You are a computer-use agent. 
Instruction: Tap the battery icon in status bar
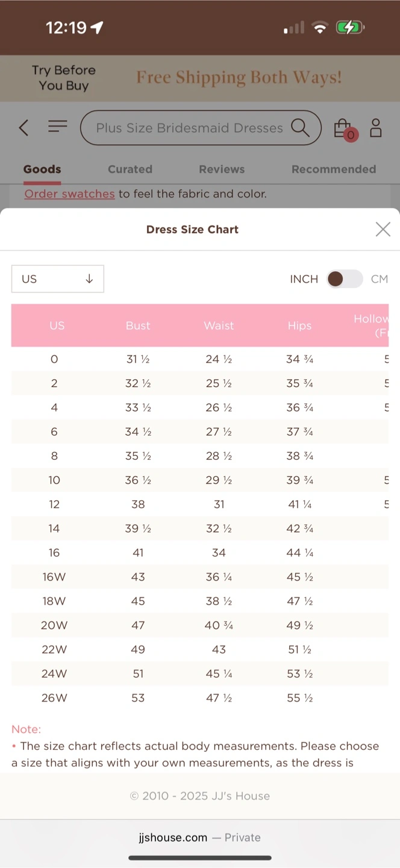[x=350, y=28]
